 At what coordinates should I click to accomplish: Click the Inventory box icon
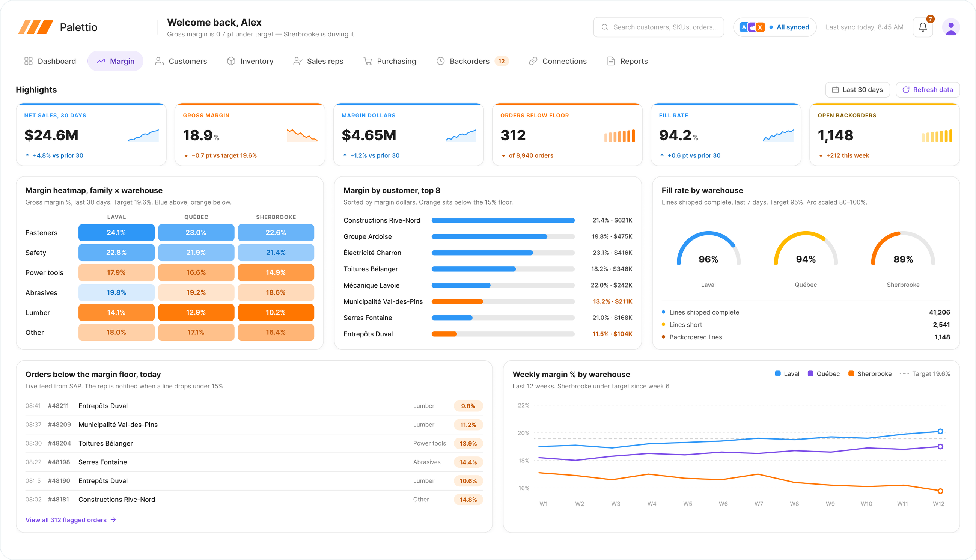[x=231, y=61]
